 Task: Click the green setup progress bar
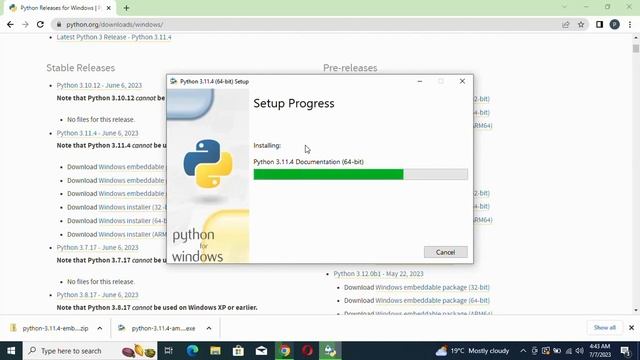tap(360, 174)
